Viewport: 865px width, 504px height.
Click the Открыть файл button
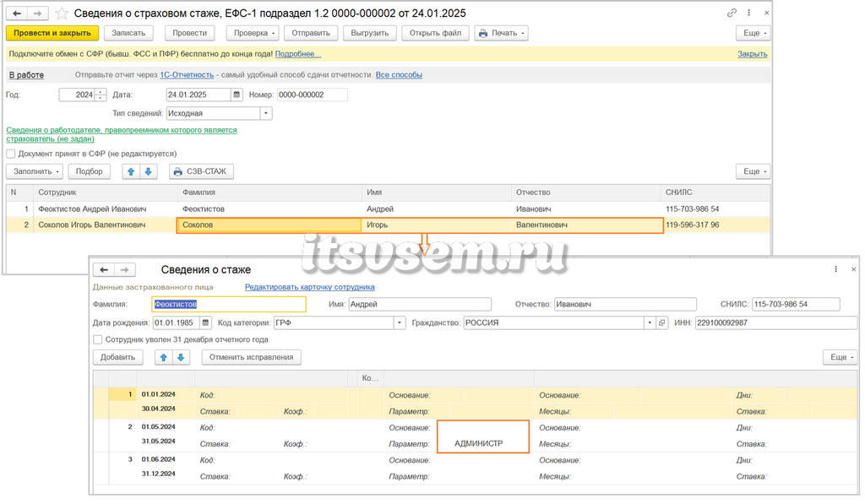click(435, 33)
